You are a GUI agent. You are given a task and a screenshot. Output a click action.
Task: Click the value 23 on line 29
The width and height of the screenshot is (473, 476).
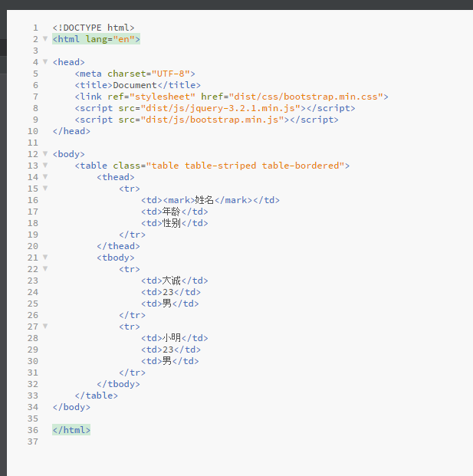(168, 350)
